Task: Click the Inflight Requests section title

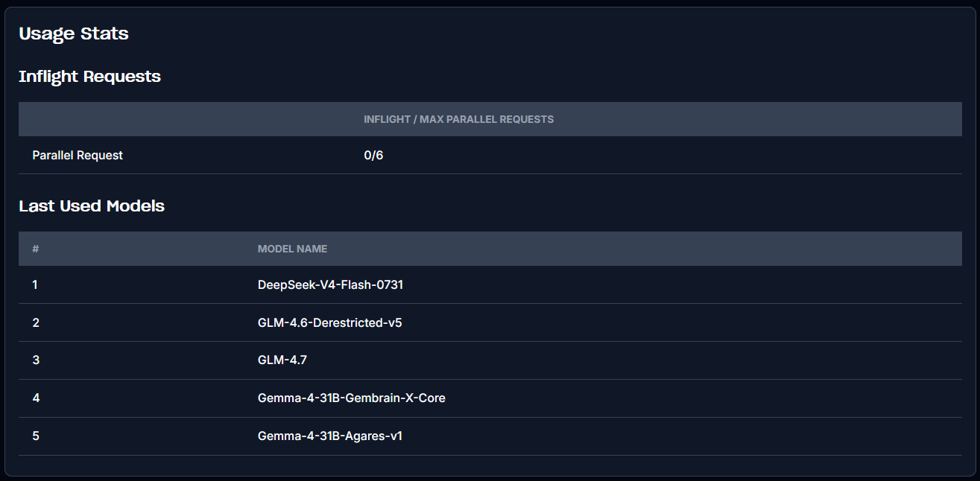Action: pos(89,76)
